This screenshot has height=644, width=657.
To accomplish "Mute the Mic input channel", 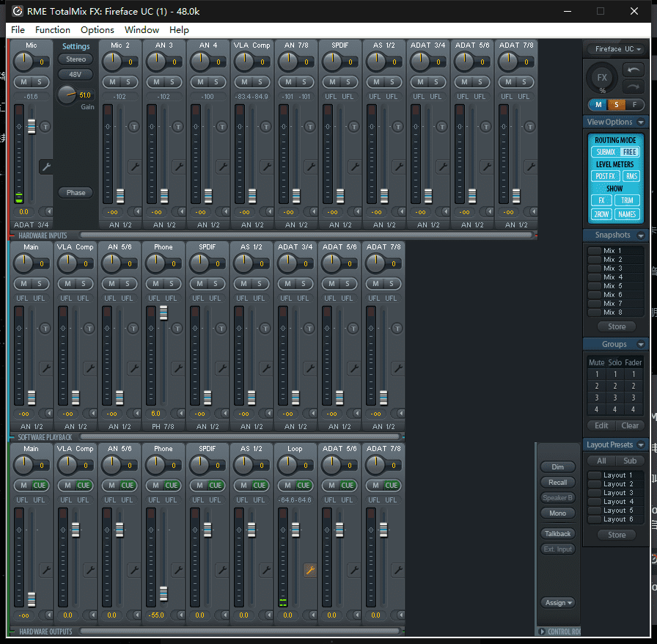I will tap(24, 82).
